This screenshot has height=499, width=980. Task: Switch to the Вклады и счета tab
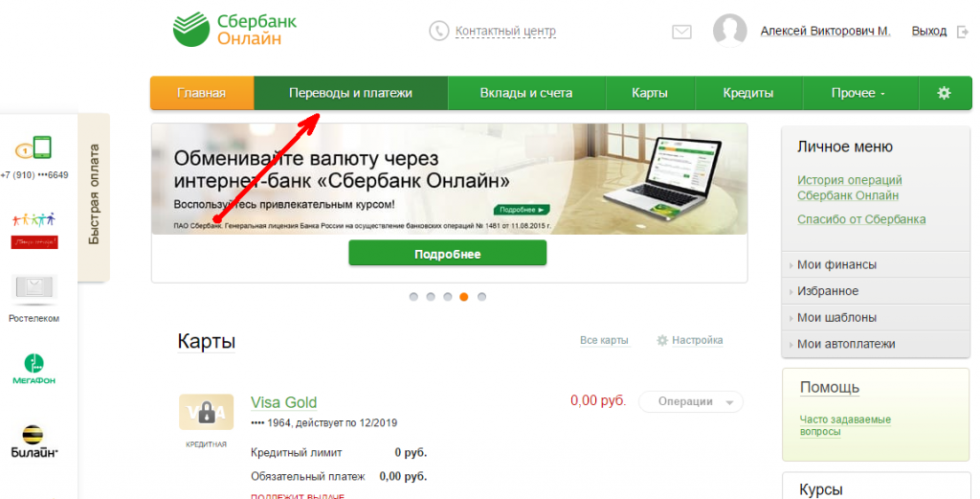[x=526, y=93]
